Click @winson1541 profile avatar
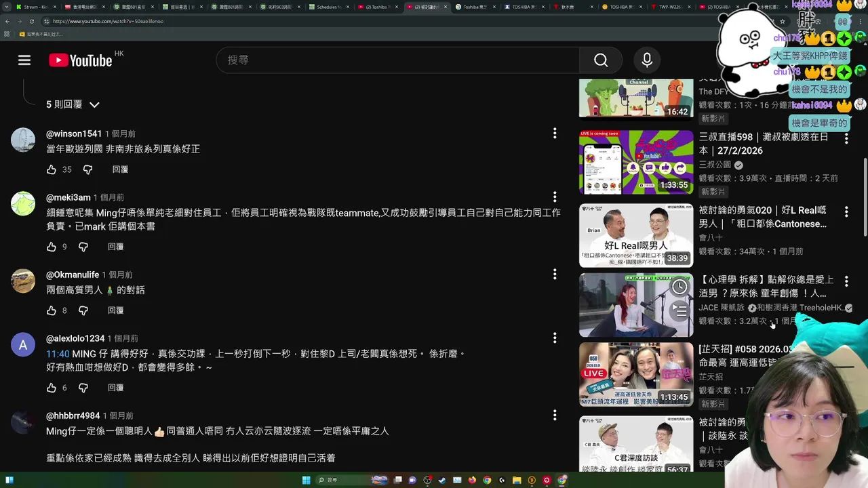Image resolution: width=868 pixels, height=488 pixels. [23, 140]
